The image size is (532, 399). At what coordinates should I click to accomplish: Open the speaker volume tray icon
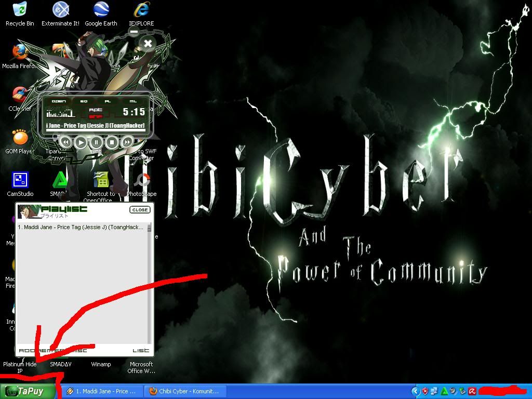(453, 391)
